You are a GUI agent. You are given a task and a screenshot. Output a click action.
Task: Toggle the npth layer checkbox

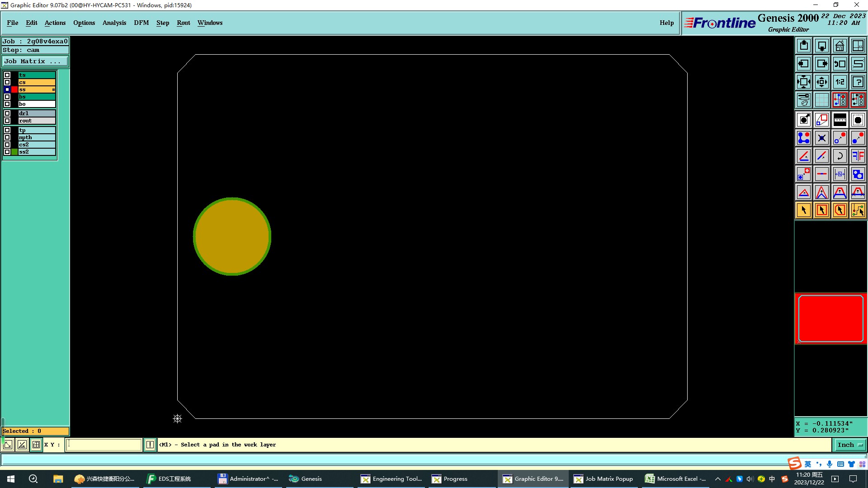click(x=7, y=137)
